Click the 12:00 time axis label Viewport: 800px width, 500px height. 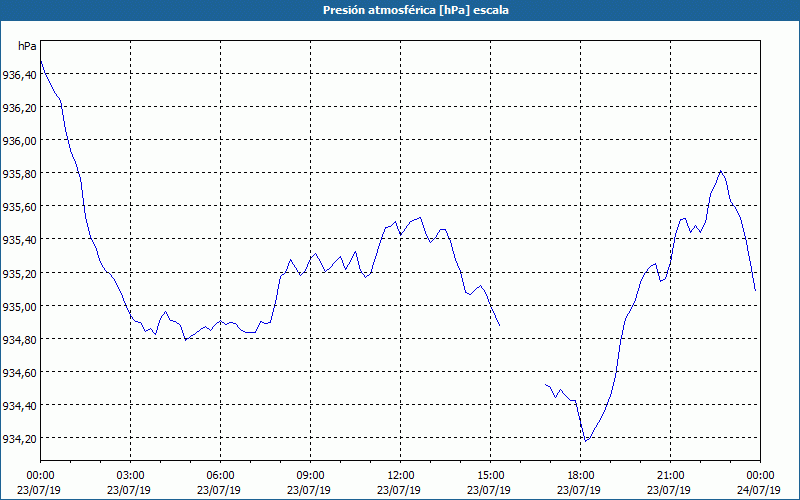coord(401,476)
